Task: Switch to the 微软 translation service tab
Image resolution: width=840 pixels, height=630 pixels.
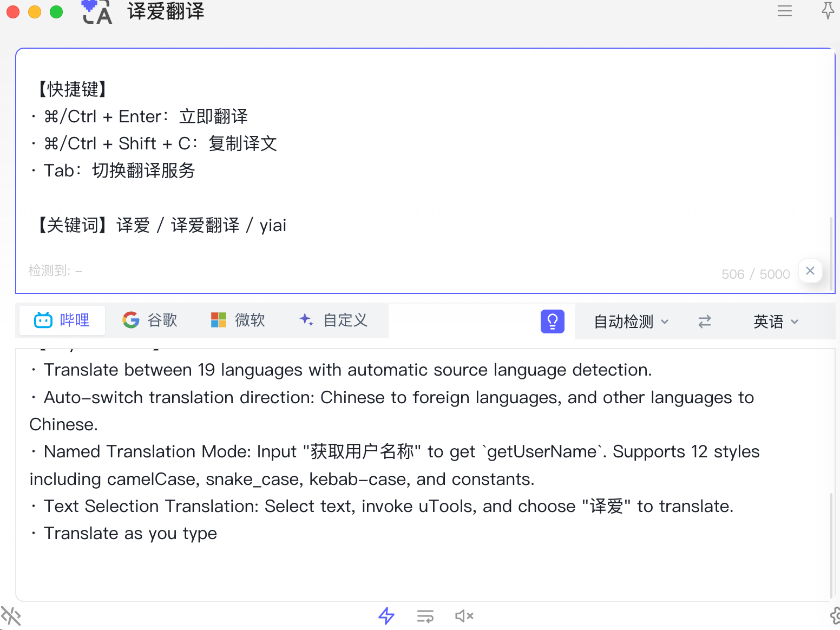Action: click(x=238, y=320)
